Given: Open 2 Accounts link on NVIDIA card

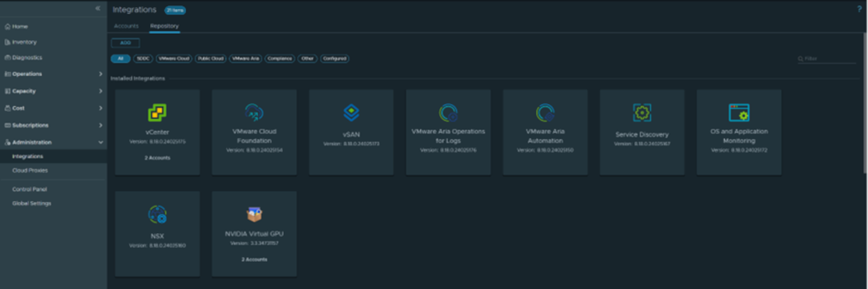Looking at the screenshot, I should (254, 259).
